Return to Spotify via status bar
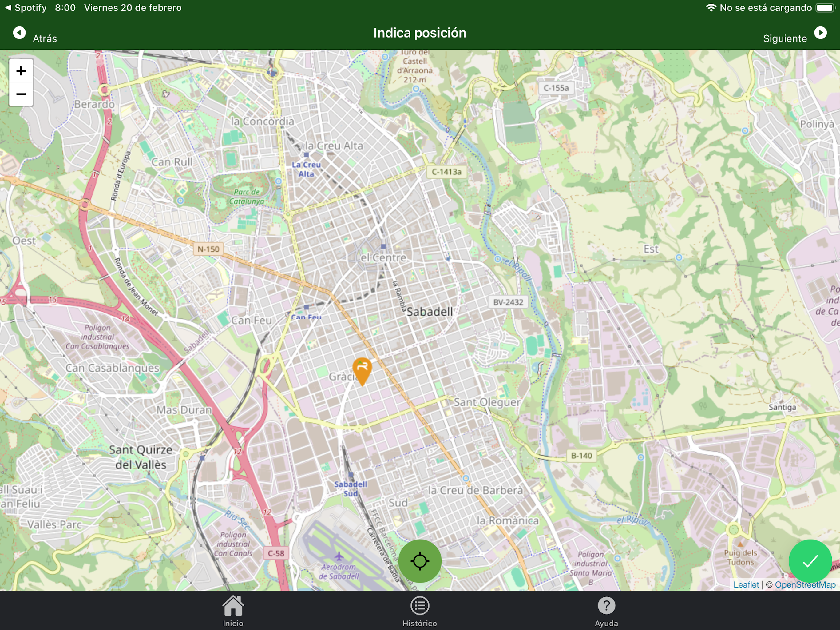840x630 pixels. tap(26, 8)
